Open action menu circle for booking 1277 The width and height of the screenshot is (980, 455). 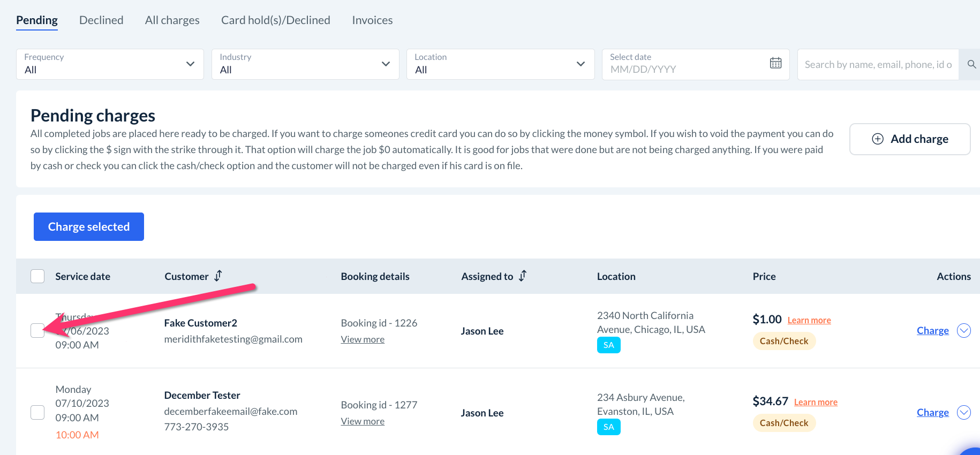963,413
